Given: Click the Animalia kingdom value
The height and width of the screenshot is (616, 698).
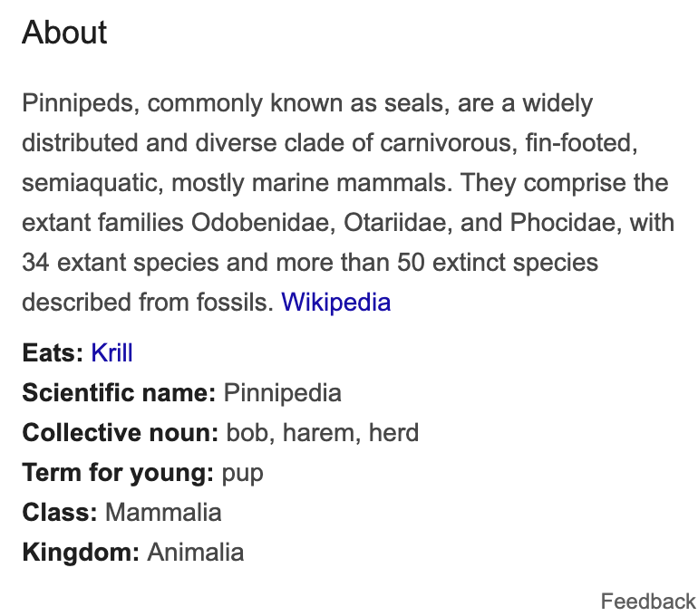Looking at the screenshot, I should tap(195, 552).
